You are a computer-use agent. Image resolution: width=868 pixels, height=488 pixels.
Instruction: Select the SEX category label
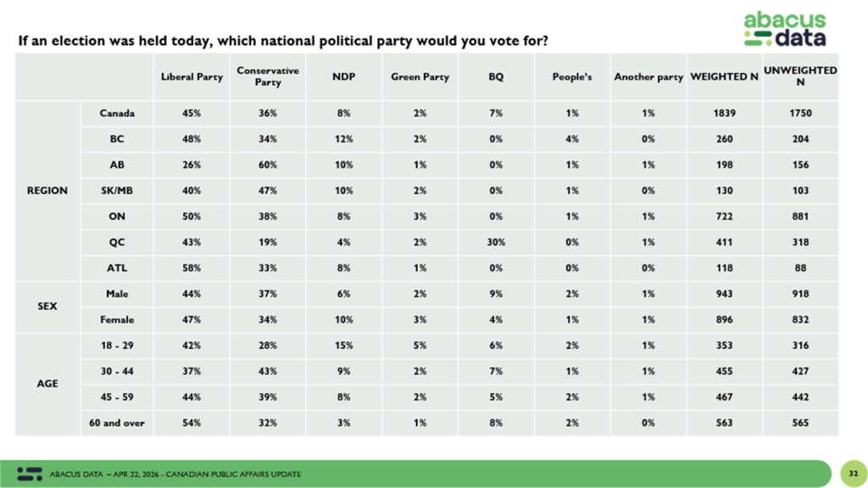[x=47, y=306]
